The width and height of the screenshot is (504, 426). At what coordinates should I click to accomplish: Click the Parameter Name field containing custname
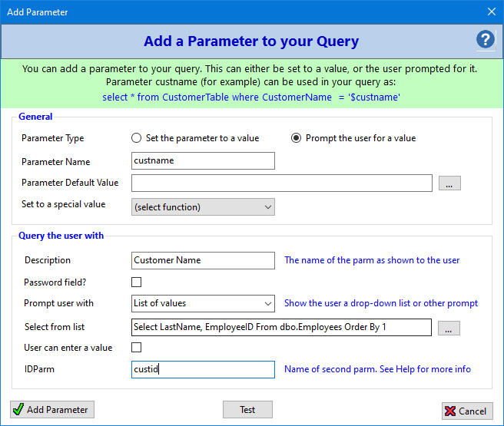203,160
